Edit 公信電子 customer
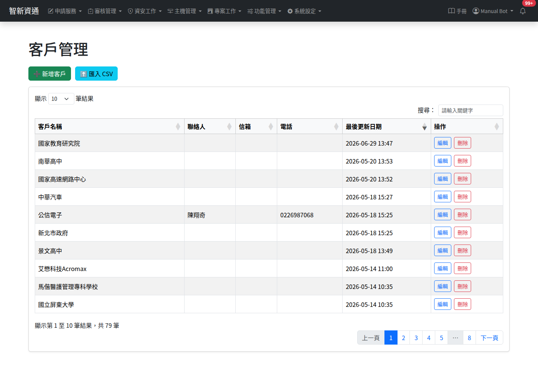The height and width of the screenshot is (392, 538). [443, 215]
